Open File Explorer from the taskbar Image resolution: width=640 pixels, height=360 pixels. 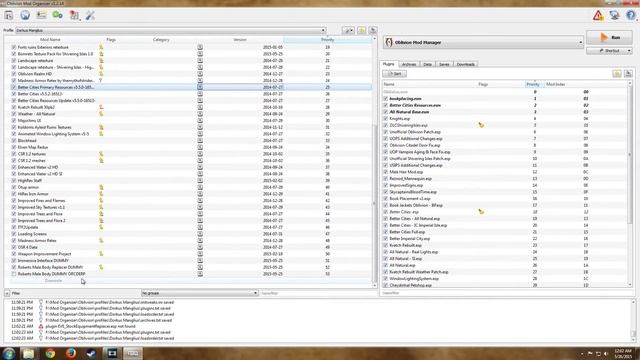pyautogui.click(x=29, y=353)
